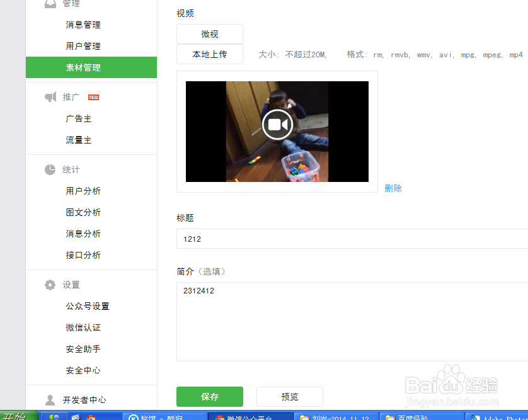Click the 推广 megaphone icon
The height and width of the screenshot is (420, 528).
point(50,97)
